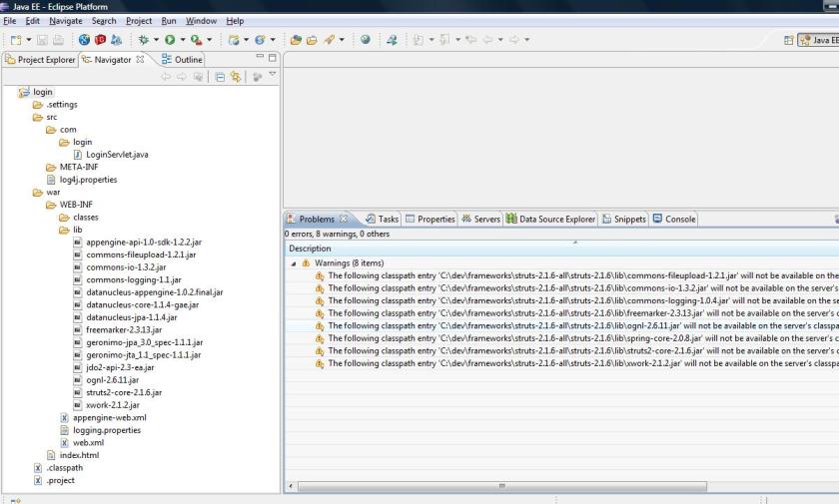Select LoginServlet.java in Navigator tree

point(115,154)
